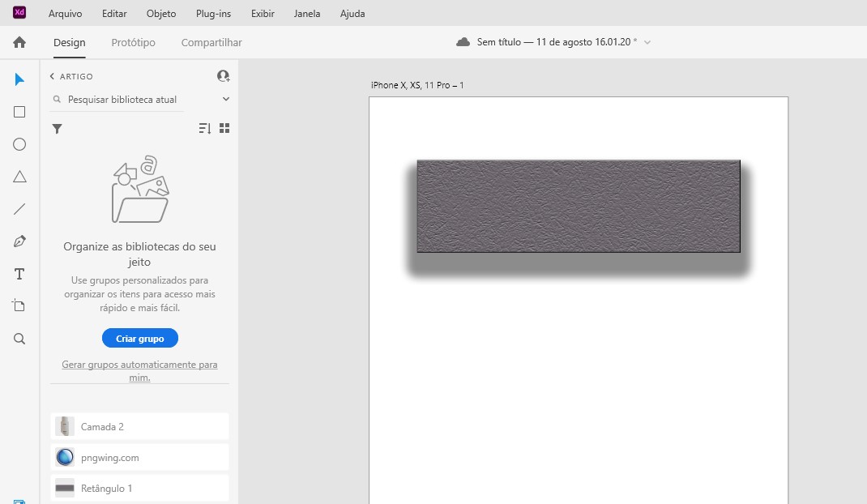Open the Exibir menu
Image resolution: width=867 pixels, height=504 pixels.
pos(263,13)
